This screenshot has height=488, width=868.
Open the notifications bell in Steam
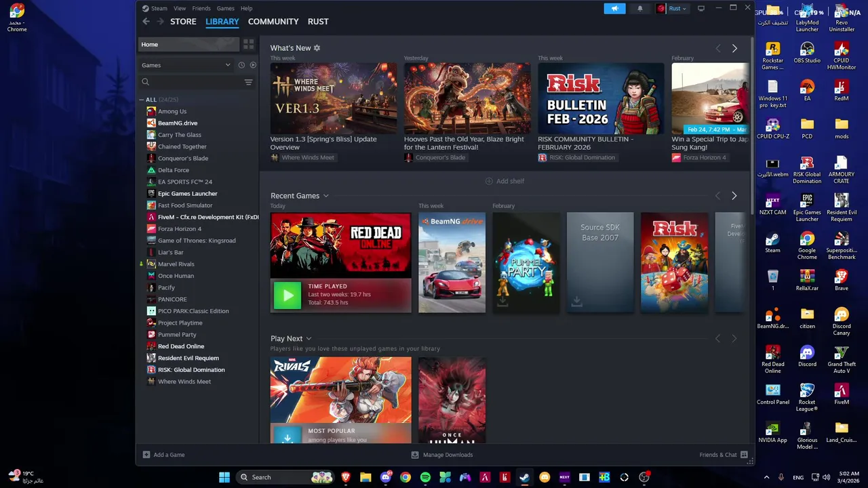click(639, 8)
